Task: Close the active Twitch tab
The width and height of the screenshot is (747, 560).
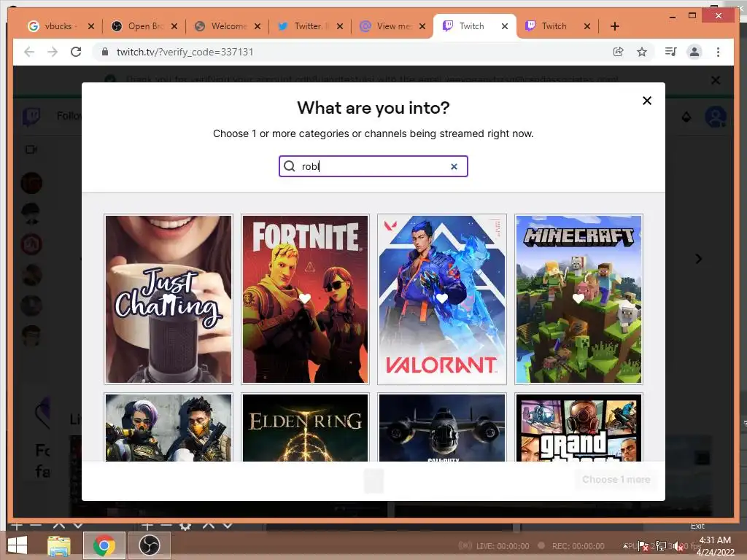Action: [x=505, y=26]
